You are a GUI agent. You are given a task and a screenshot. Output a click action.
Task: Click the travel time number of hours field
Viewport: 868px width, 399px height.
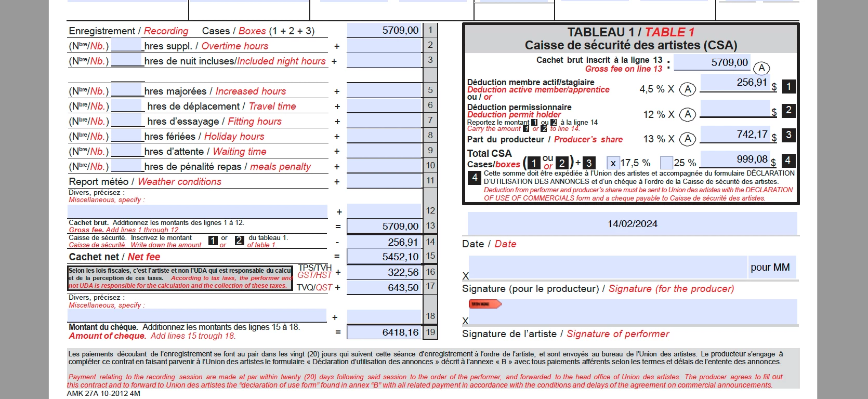[x=126, y=105]
